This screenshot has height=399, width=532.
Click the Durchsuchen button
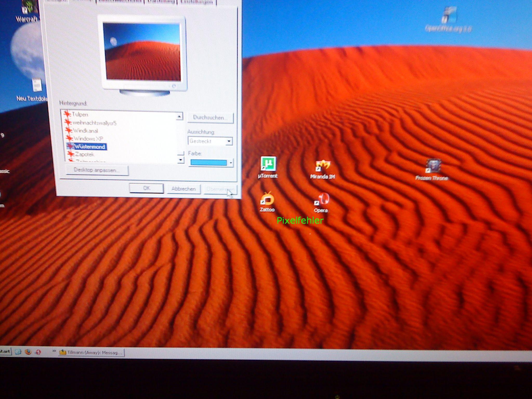(210, 117)
